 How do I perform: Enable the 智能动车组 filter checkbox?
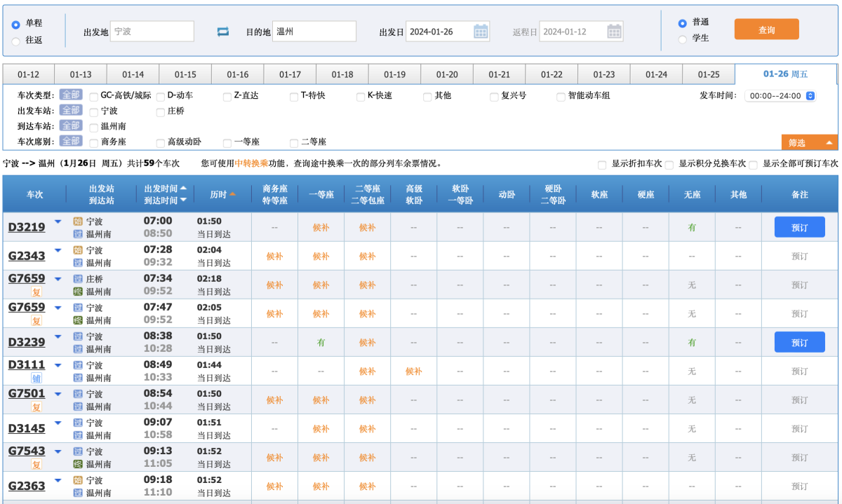tap(561, 97)
